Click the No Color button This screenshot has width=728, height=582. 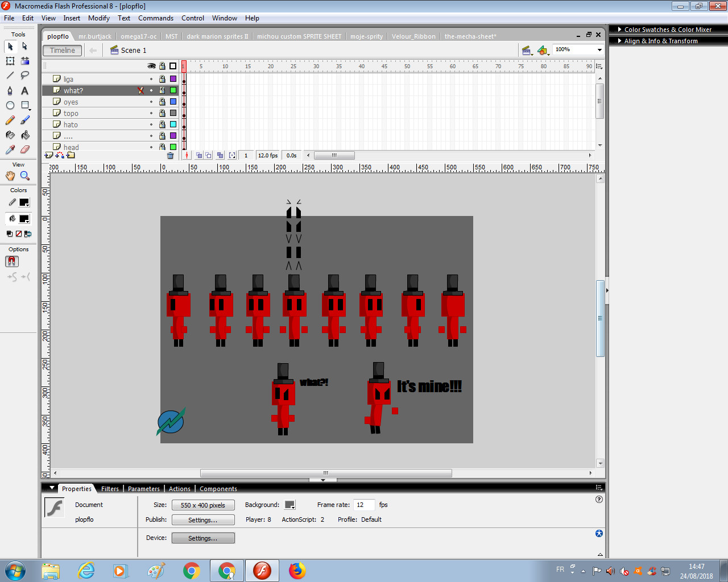19,234
